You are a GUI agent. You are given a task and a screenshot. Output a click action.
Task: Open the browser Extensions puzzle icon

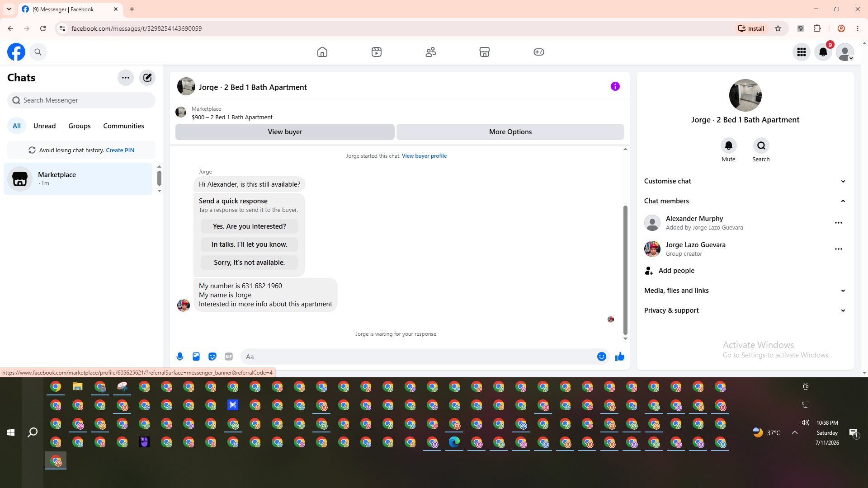point(817,28)
